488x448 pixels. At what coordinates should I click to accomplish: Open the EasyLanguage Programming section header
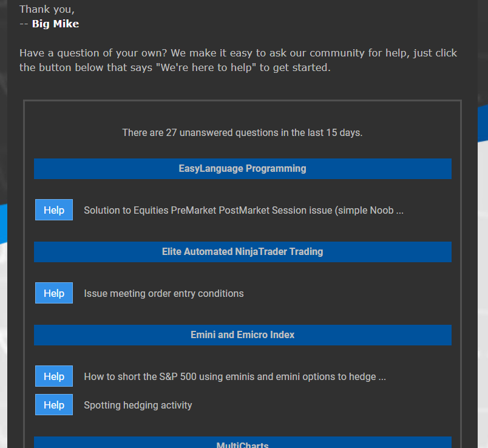click(242, 169)
